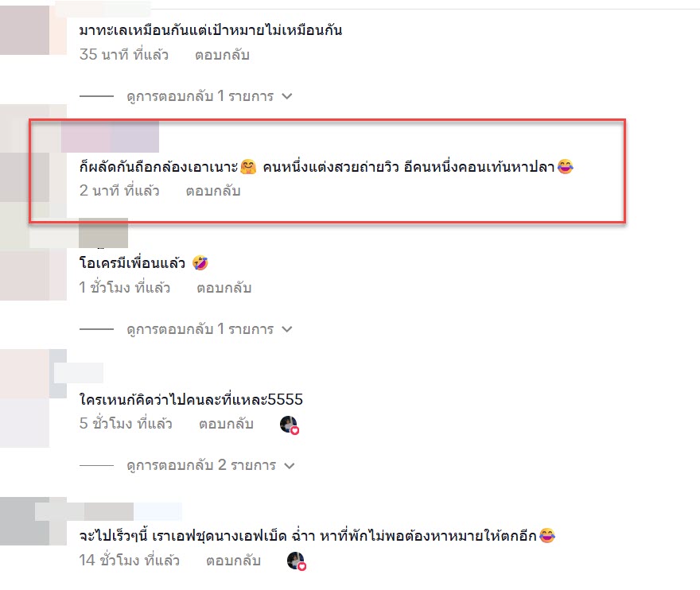Viewport: 700px width, 590px height.
Task: Reply to the 14 ชั่วโมง comment
Action: click(x=233, y=561)
